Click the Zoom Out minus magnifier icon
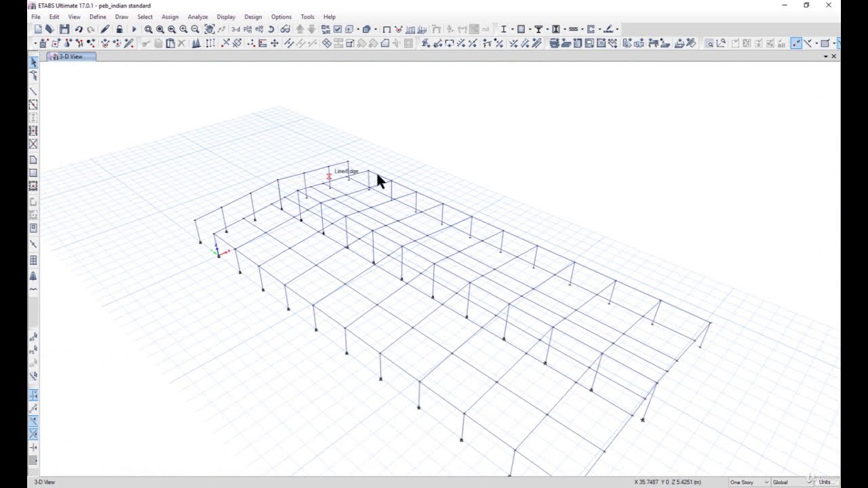The height and width of the screenshot is (488, 868). point(195,29)
